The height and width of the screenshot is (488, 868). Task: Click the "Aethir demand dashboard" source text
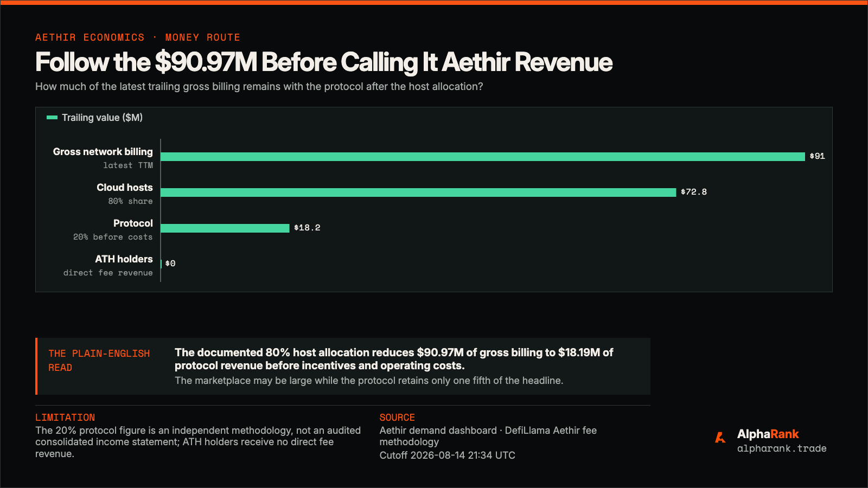(x=488, y=436)
